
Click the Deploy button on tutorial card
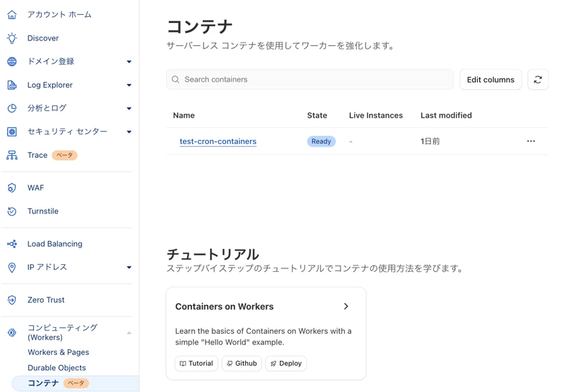point(286,364)
